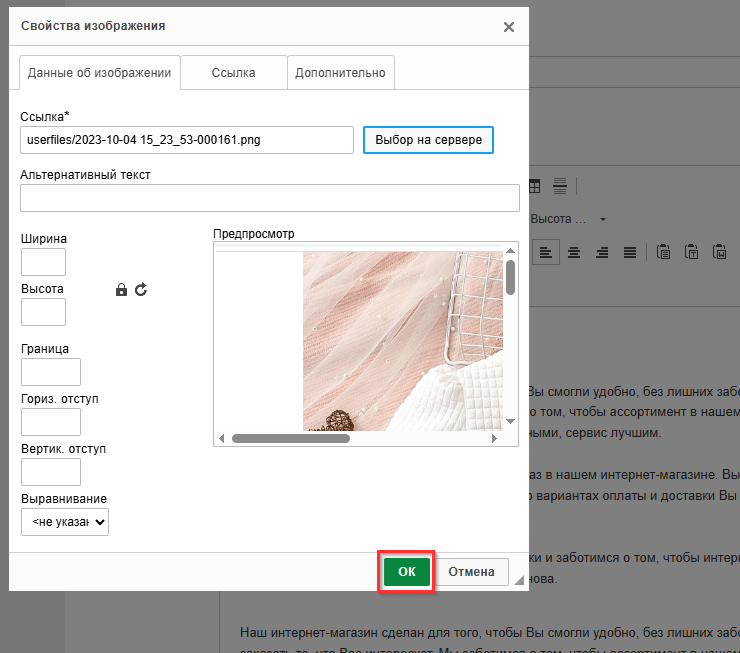740x653 pixels.
Task: Open the Выравнивание dropdown
Action: [65, 522]
